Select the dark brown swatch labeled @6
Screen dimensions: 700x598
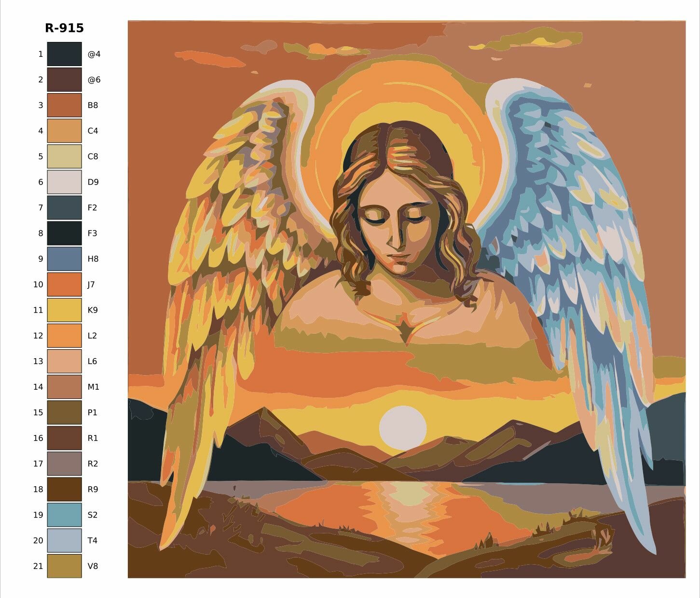coord(64,80)
